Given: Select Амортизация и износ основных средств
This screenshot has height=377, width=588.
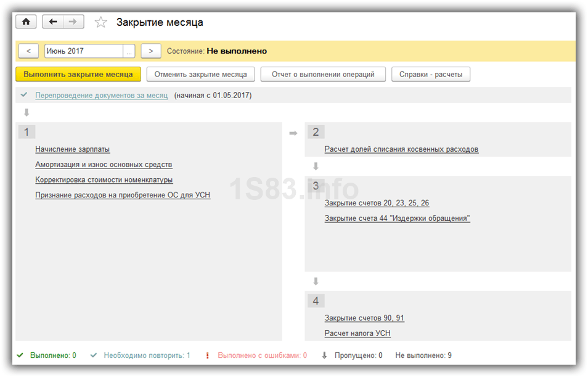Looking at the screenshot, I should pyautogui.click(x=104, y=165).
